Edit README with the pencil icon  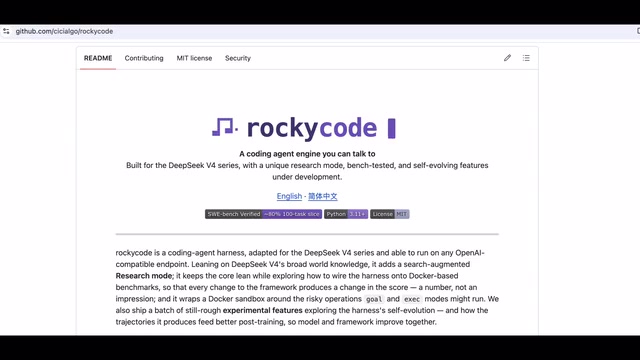(x=507, y=58)
